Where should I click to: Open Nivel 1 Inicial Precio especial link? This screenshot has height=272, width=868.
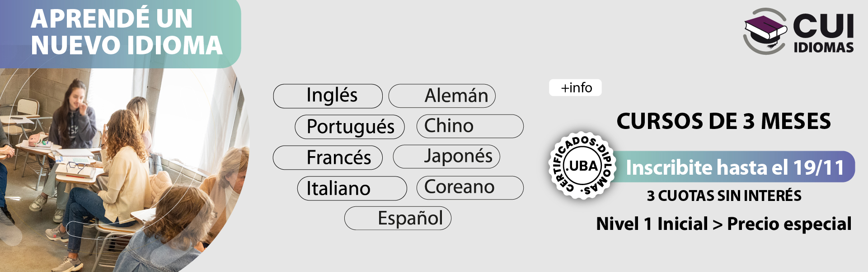point(723,224)
